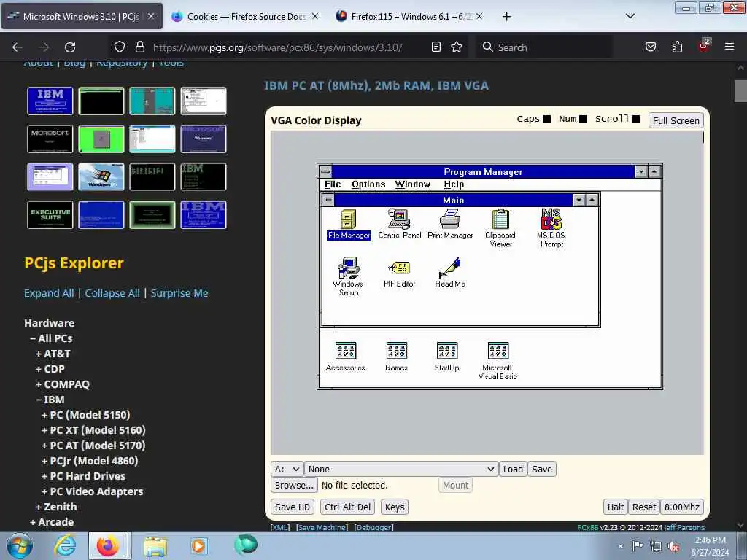Open Windows Media Player taskbar icon
Image resolution: width=747 pixels, height=560 pixels.
(x=198, y=545)
